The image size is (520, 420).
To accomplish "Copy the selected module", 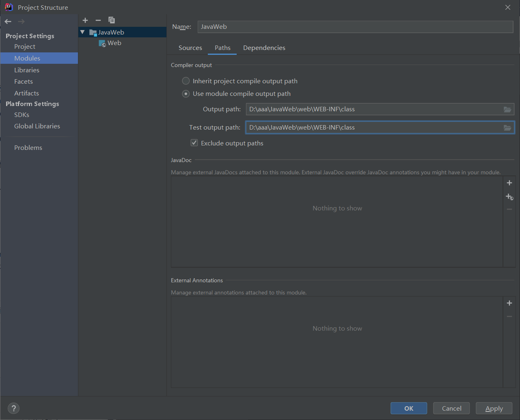I will click(112, 20).
